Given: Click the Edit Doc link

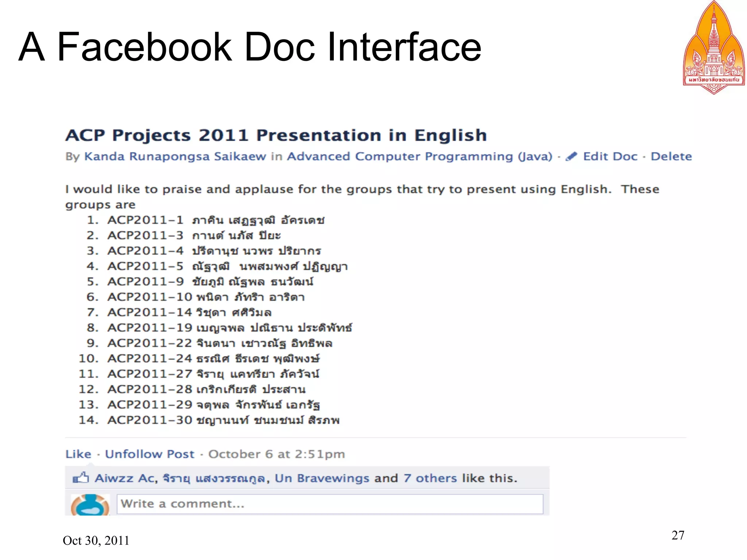Looking at the screenshot, I should [x=610, y=156].
